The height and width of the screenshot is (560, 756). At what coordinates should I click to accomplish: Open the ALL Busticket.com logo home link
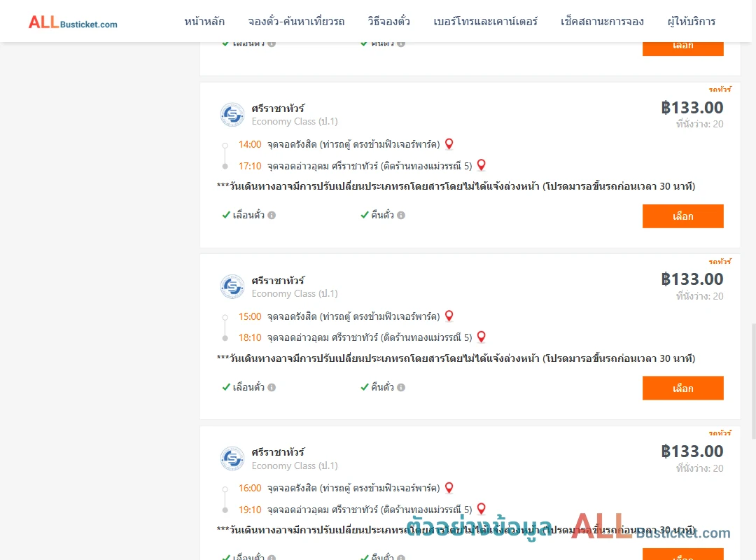point(73,22)
